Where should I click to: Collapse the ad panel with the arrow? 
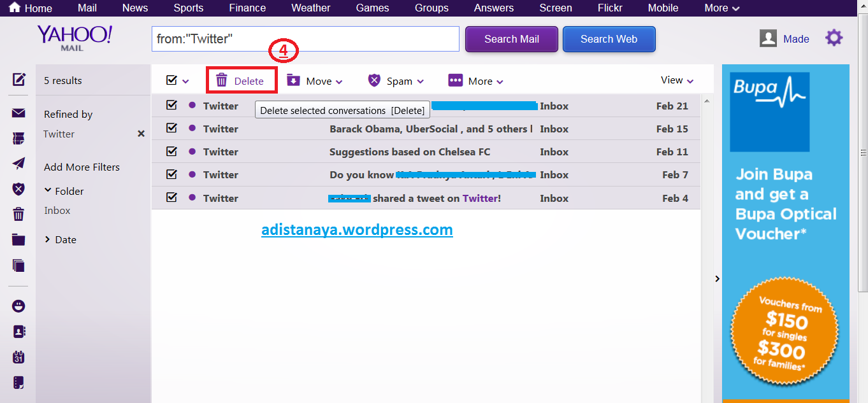pos(717,279)
